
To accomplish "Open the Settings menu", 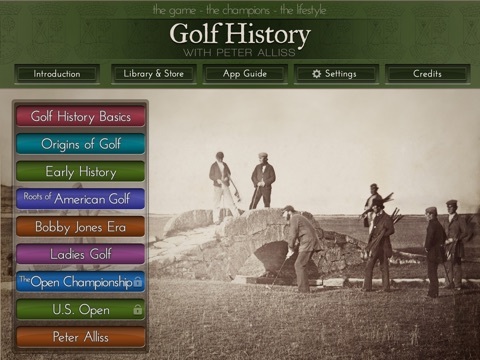I will click(x=336, y=74).
